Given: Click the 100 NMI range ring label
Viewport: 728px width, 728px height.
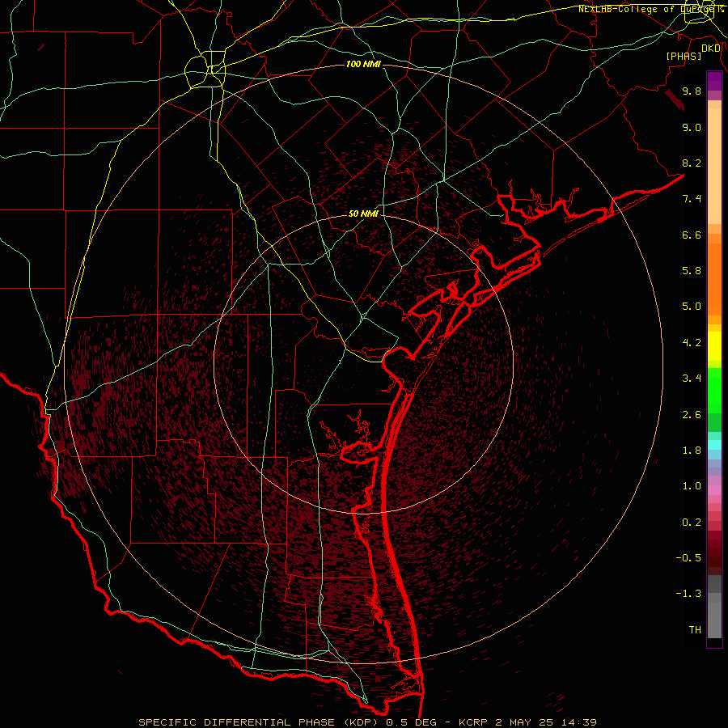Looking at the screenshot, I should pyautogui.click(x=363, y=64).
